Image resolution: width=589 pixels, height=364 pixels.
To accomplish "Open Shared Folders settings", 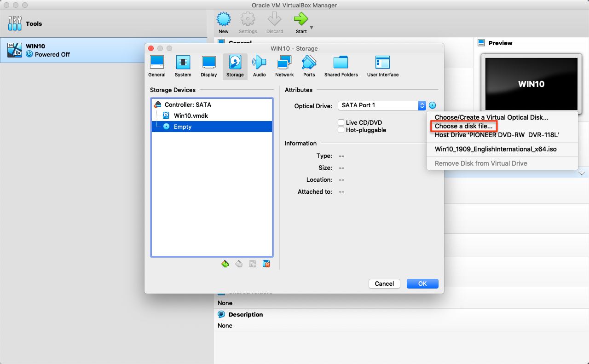I will click(341, 66).
